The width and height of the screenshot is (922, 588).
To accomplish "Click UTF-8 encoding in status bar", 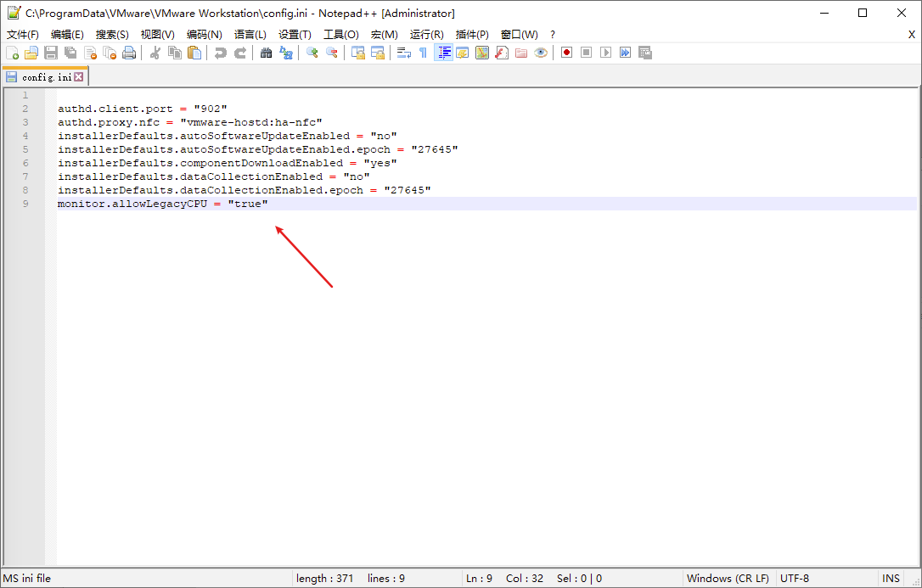I will click(x=795, y=579).
